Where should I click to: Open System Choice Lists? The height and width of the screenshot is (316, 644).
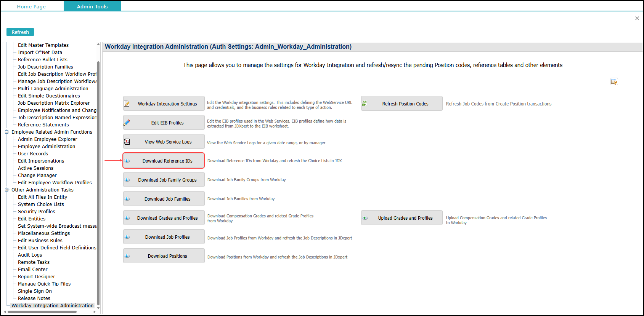pyautogui.click(x=41, y=204)
